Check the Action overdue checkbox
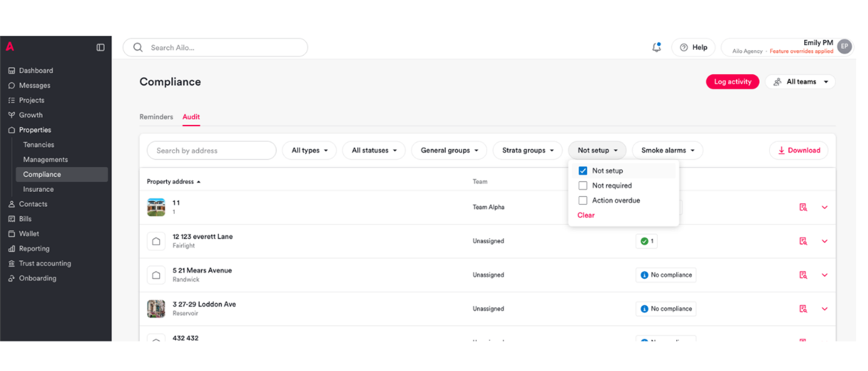The image size is (868, 371). click(583, 200)
